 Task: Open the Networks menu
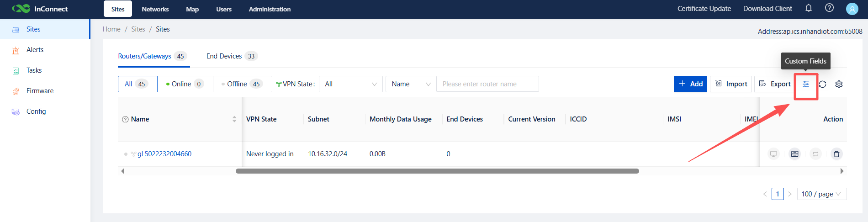[155, 9]
